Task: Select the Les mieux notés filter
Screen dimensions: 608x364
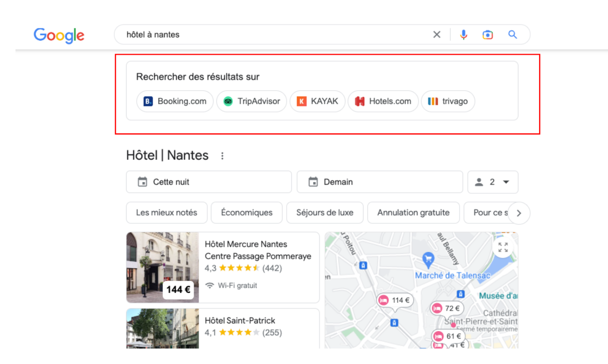Action: [x=167, y=213]
